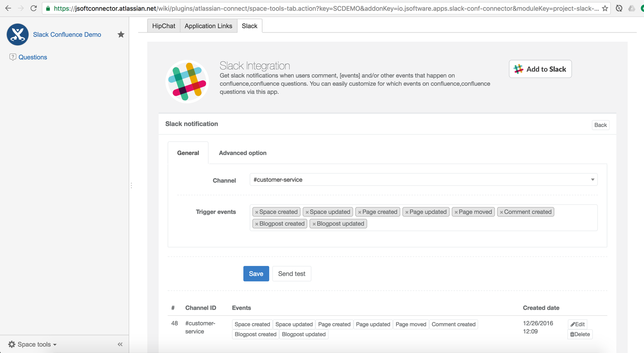Remove the Blogpost updated trigger tag
The width and height of the screenshot is (644, 353).
(x=314, y=224)
